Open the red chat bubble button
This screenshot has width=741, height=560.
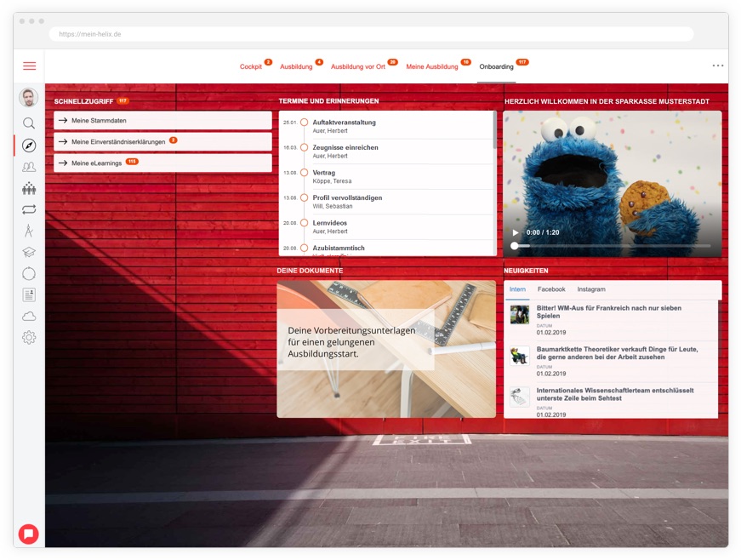click(x=29, y=534)
